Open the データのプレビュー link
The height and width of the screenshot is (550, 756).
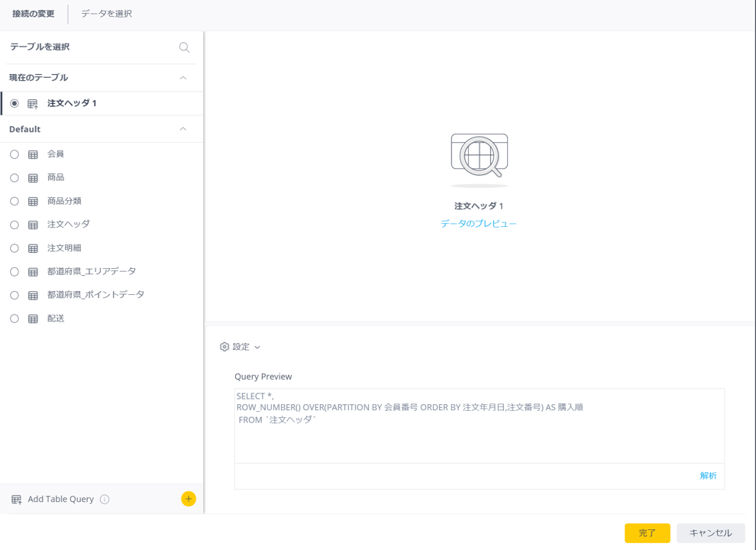pyautogui.click(x=479, y=224)
